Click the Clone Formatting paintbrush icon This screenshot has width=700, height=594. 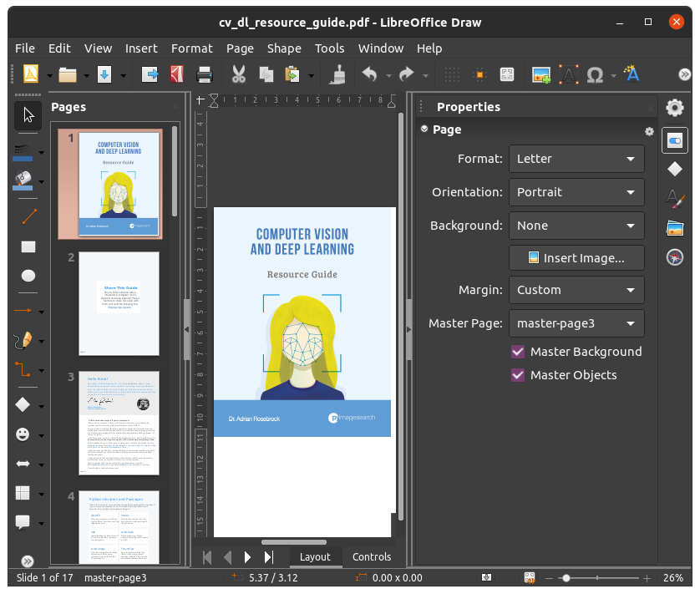click(338, 74)
